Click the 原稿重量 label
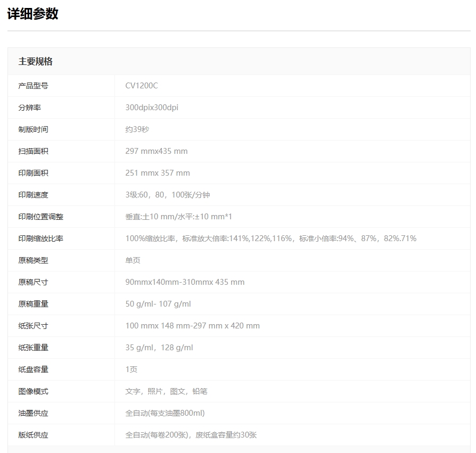Screen dimensions: 476x453 pyautogui.click(x=33, y=304)
